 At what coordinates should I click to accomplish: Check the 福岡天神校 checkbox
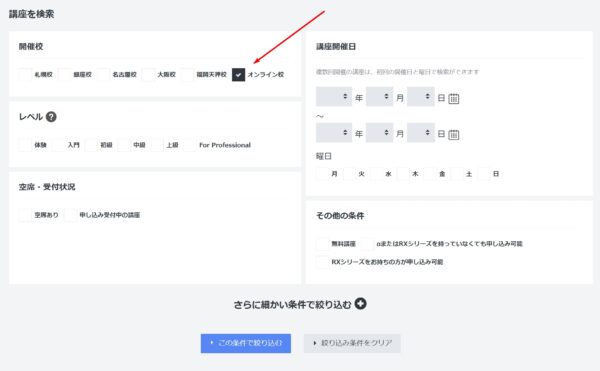(x=188, y=75)
